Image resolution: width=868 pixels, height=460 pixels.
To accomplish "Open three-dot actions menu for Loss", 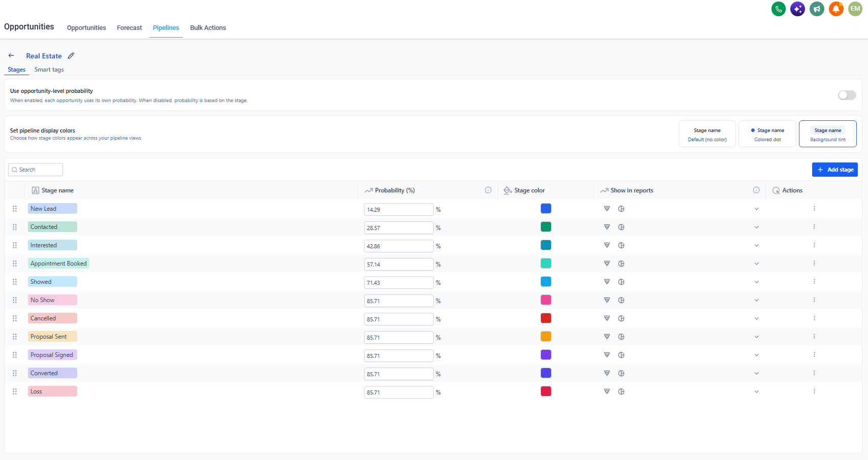I will [x=814, y=391].
